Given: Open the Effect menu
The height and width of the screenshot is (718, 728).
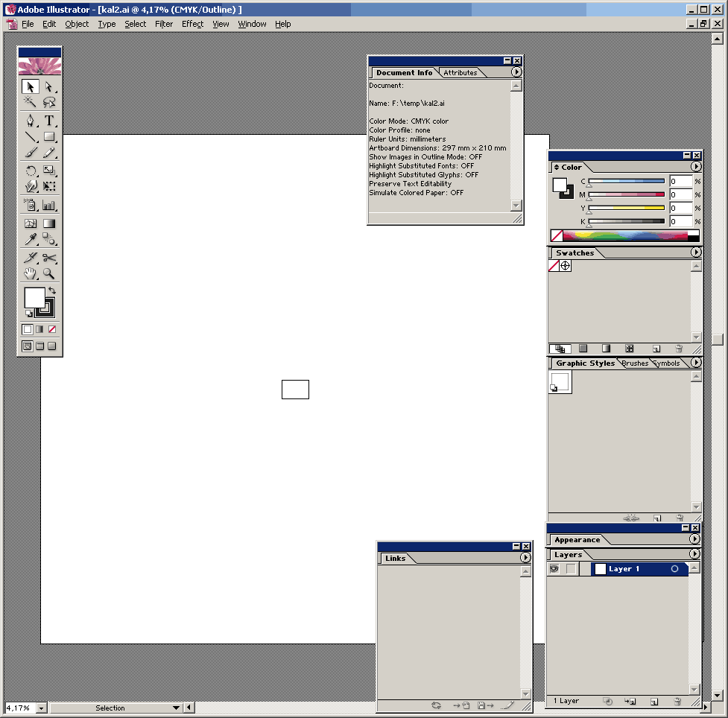Looking at the screenshot, I should (x=192, y=24).
